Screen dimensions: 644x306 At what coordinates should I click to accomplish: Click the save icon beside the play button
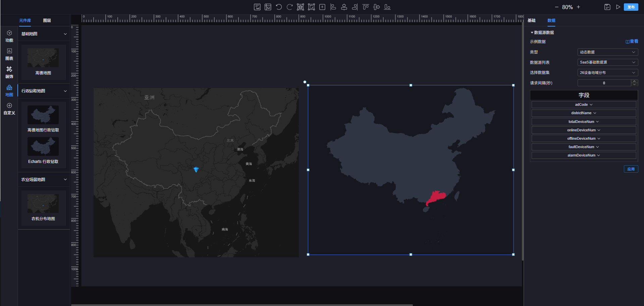pyautogui.click(x=607, y=7)
